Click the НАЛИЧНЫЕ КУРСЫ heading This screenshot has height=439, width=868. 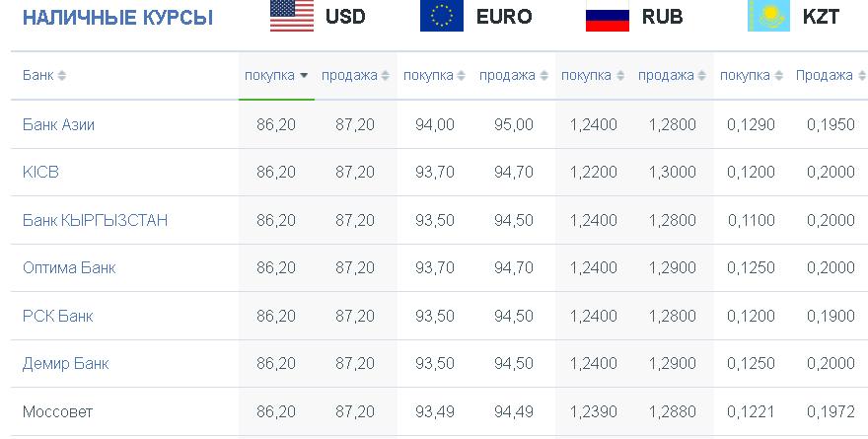pos(118,18)
